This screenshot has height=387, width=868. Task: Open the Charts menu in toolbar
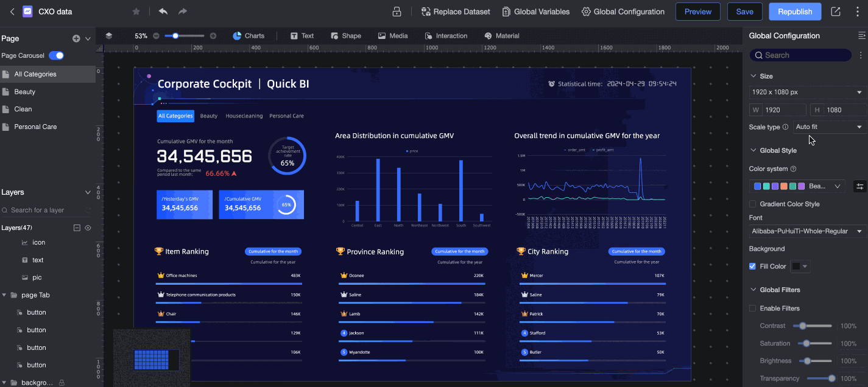pos(249,36)
